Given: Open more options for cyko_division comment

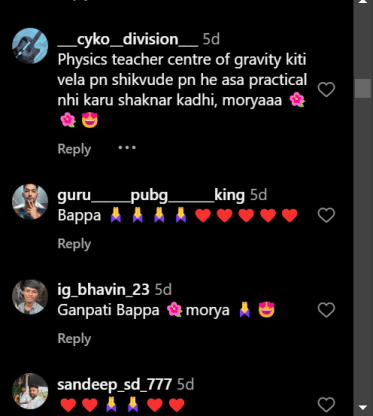Looking at the screenshot, I should pos(127,147).
